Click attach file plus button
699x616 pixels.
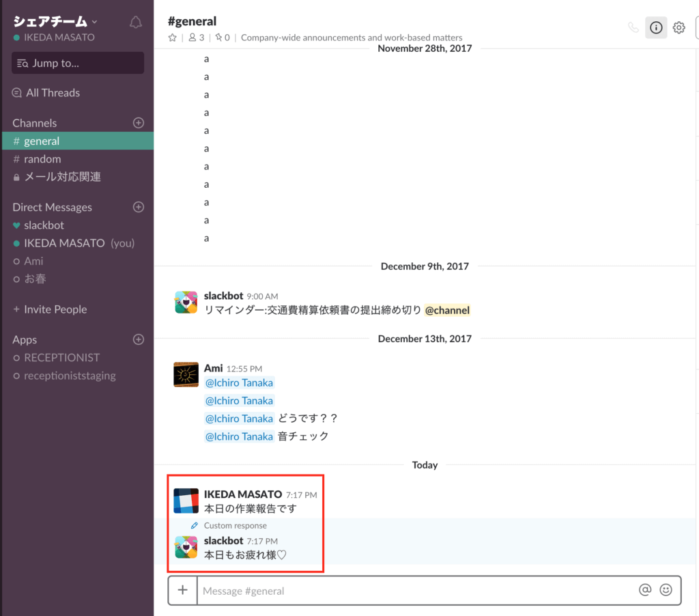182,591
